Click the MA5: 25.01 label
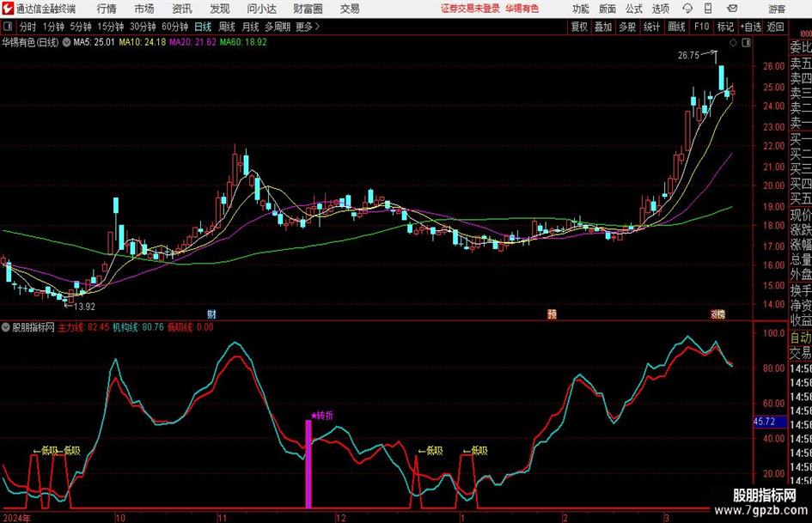 click(94, 42)
